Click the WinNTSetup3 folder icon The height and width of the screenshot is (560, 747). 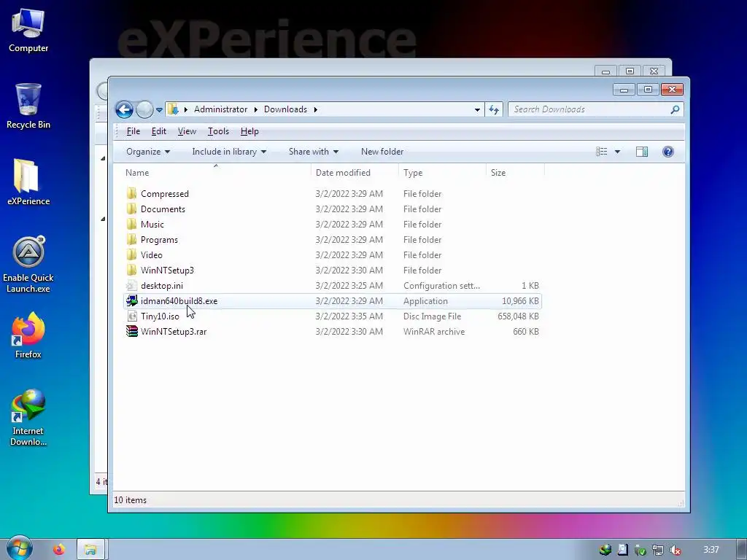(x=131, y=270)
